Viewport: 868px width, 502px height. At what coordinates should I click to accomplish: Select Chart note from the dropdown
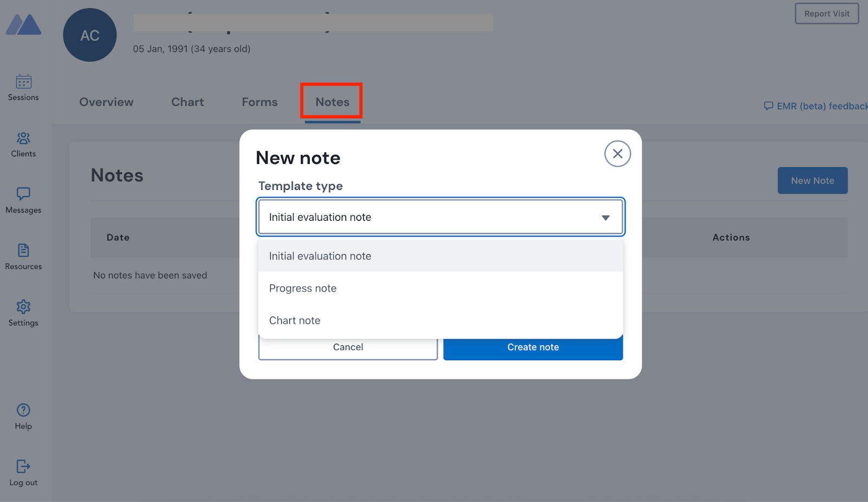tap(295, 320)
